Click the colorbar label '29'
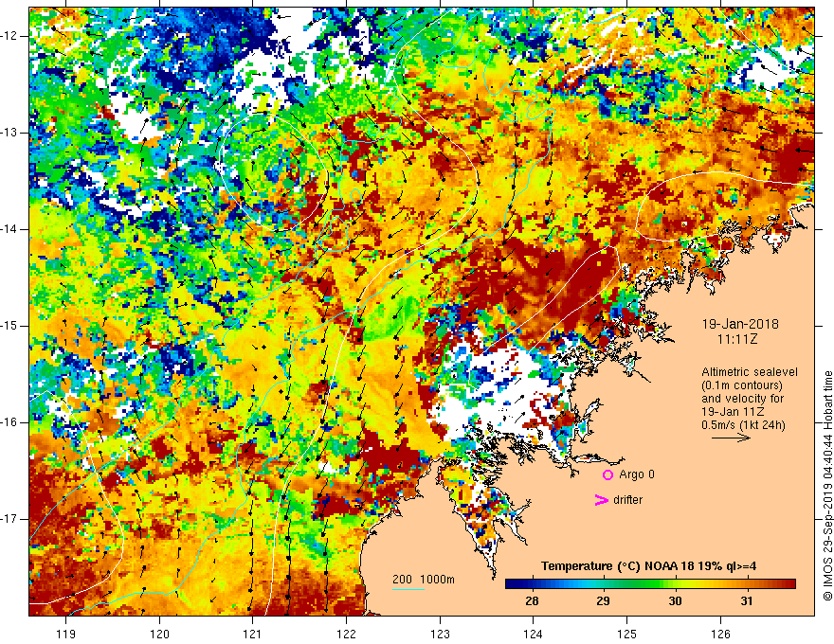Image resolution: width=834 pixels, height=644 pixels. 603,601
